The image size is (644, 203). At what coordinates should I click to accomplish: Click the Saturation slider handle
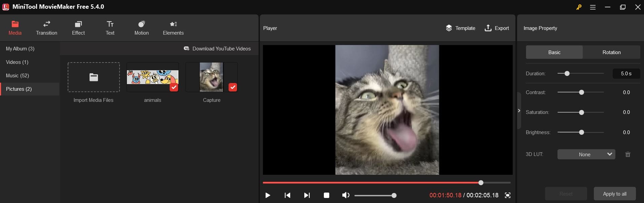581,112
